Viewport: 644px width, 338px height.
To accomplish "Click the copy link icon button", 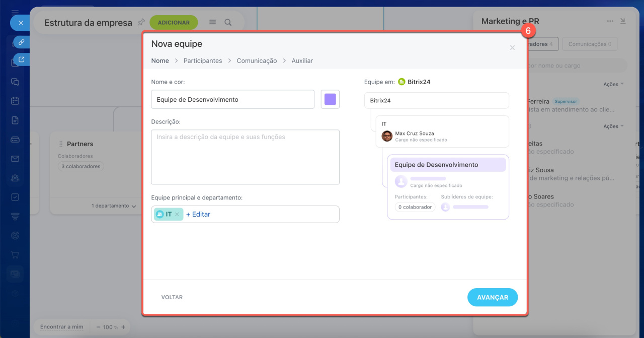I will tap(21, 42).
